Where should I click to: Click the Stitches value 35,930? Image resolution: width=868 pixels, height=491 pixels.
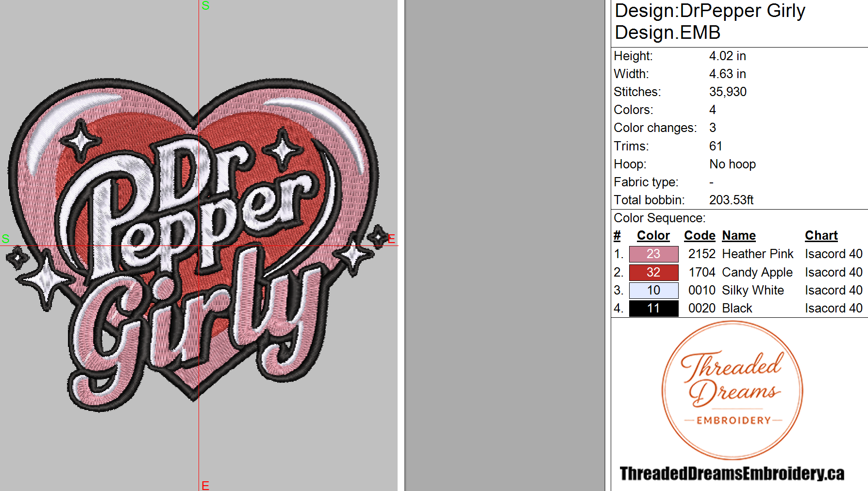click(x=728, y=92)
